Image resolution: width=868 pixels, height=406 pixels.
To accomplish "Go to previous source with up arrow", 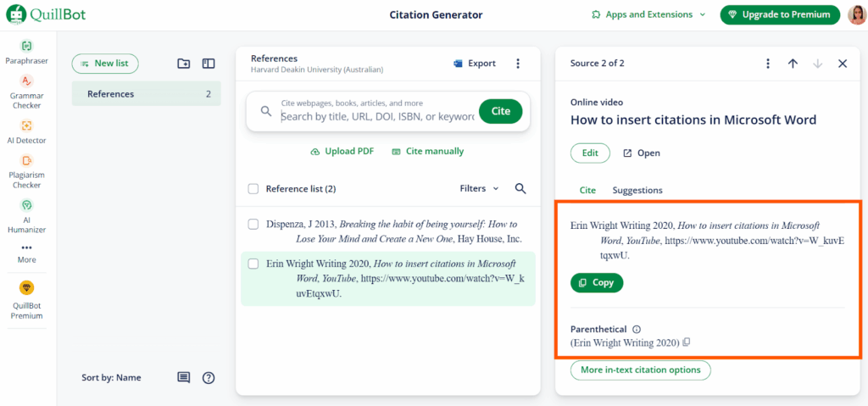I will click(793, 64).
